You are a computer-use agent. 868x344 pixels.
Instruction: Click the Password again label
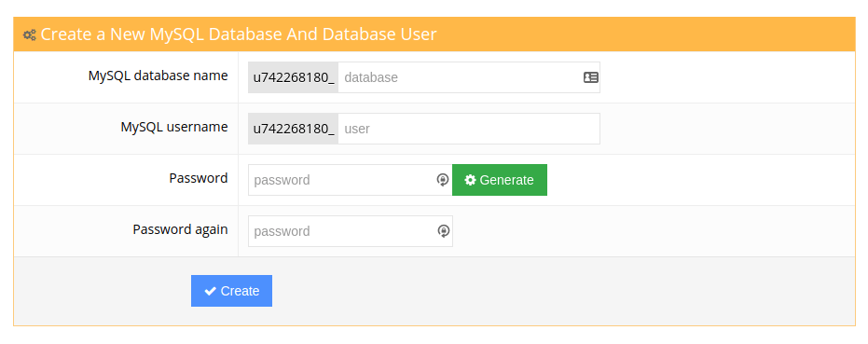tap(180, 229)
